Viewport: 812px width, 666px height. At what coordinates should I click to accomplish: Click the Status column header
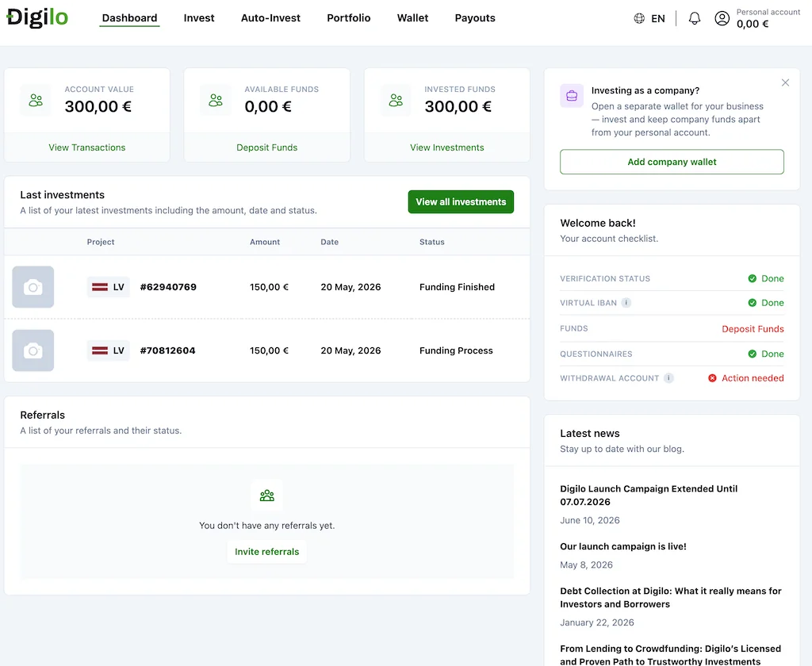[x=432, y=242]
